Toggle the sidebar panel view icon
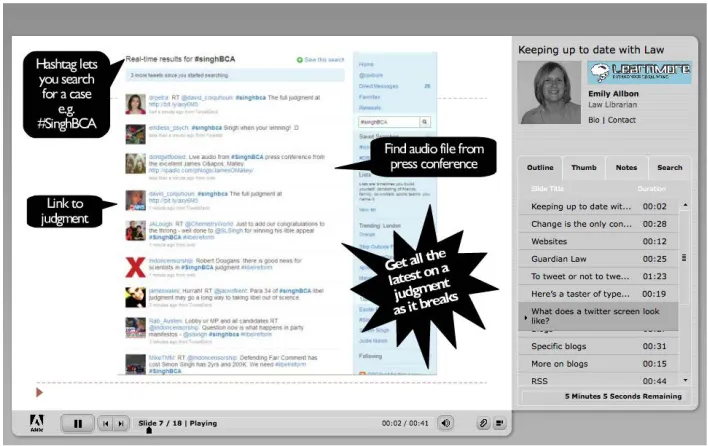This screenshot has height=446, width=708. tap(500, 423)
